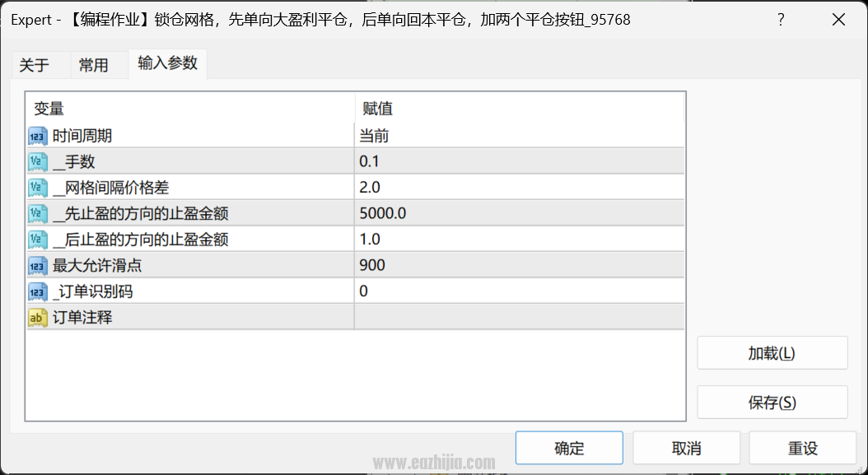The width and height of the screenshot is (868, 475).
Task: Click the double-type icon beside __手数
Action: 38,161
